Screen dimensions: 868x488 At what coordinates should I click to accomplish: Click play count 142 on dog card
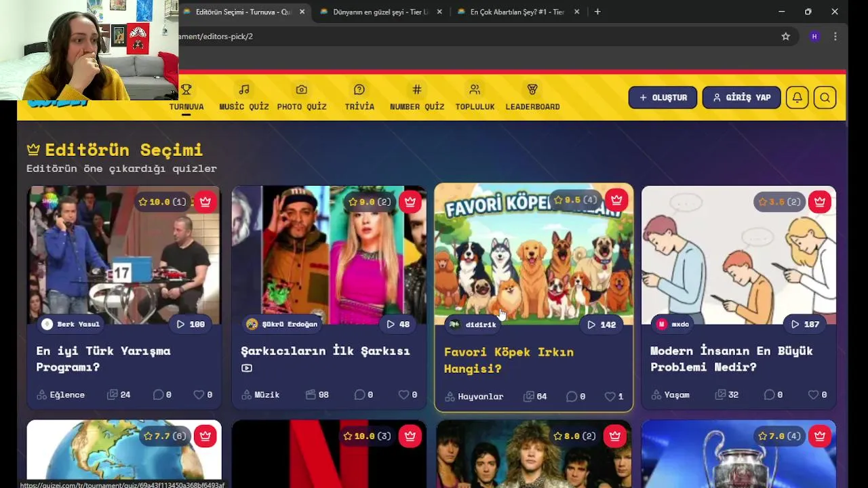click(601, 325)
